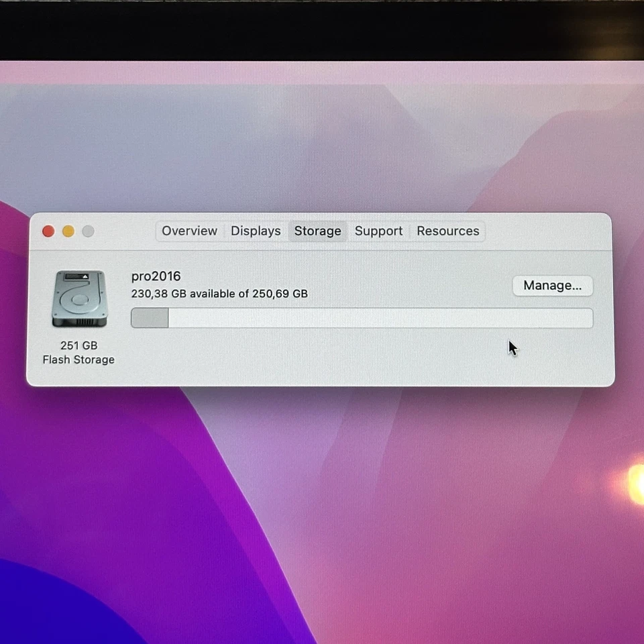Viewport: 644px width, 644px height.
Task: Go to the Support tab
Action: tap(378, 231)
